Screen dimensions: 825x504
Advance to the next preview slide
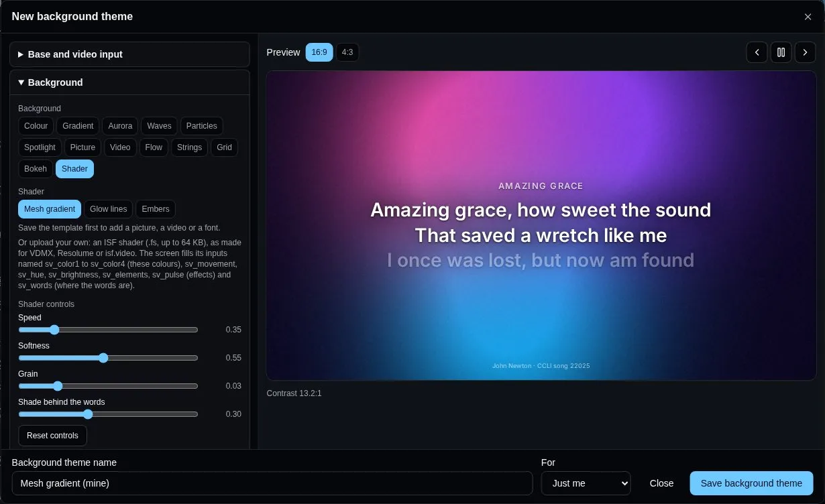(x=805, y=52)
